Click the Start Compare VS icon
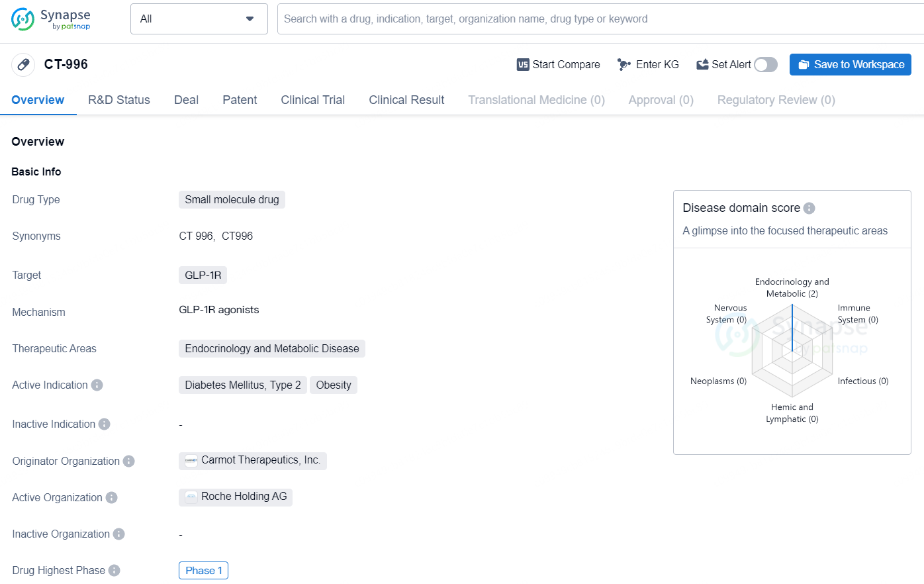This screenshot has width=924, height=584. (523, 65)
